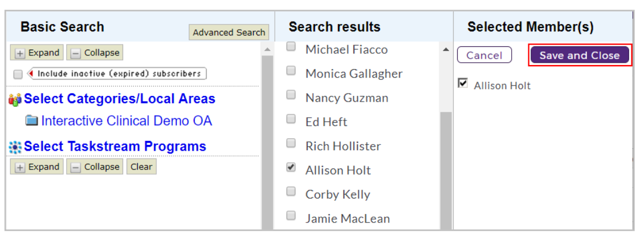
Task: Click Save and Close button
Action: pos(580,55)
